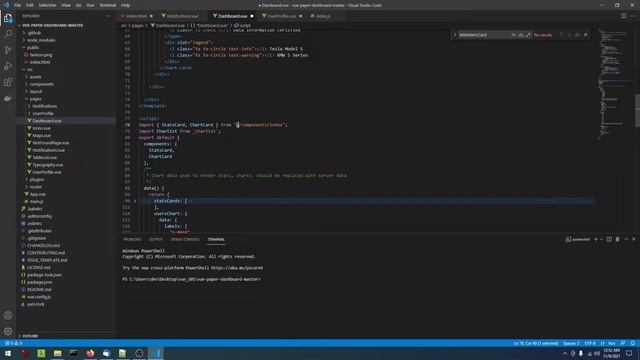Open Maps.vue in the file tree
The image size is (640, 360).
point(42,136)
